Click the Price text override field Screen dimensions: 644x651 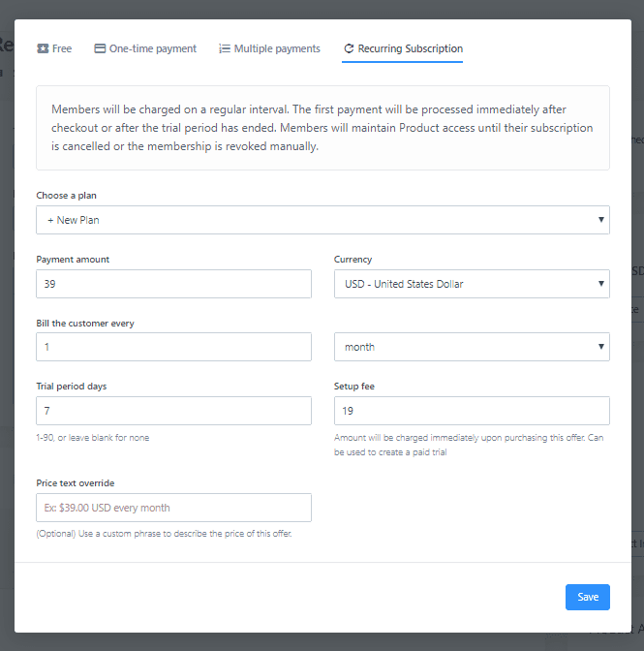173,508
